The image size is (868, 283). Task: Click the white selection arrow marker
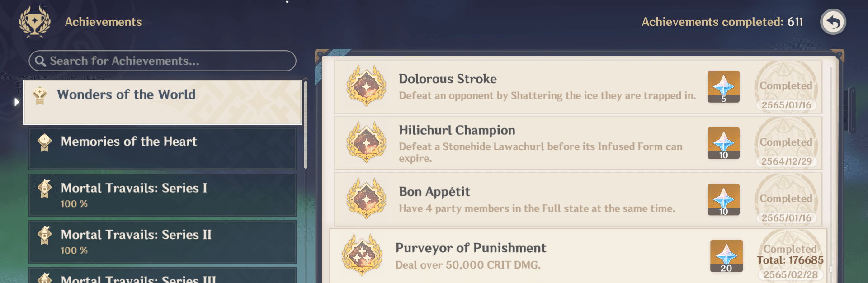[x=17, y=102]
